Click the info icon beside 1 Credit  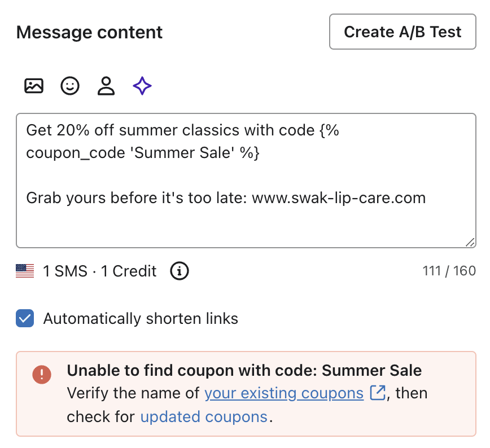tap(180, 271)
